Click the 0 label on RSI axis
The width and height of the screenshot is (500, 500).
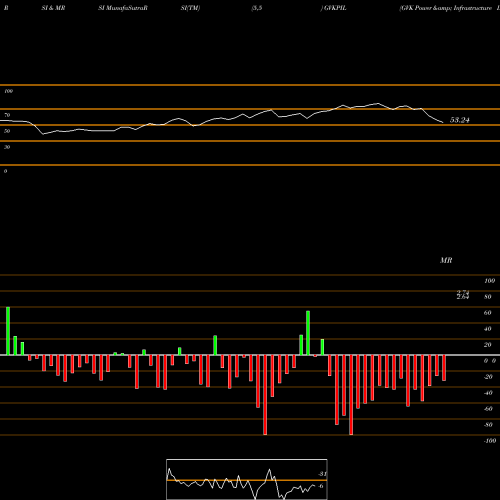pyautogui.click(x=5, y=171)
